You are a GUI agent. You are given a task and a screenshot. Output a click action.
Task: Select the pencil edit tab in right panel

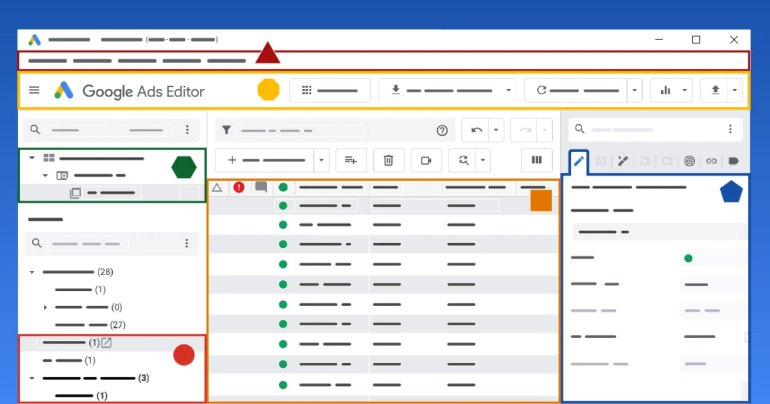click(579, 160)
